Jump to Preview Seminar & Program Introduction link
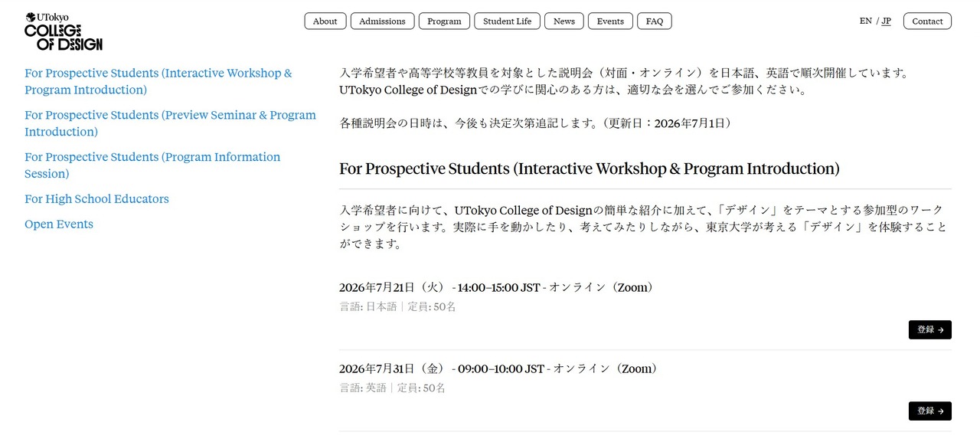The width and height of the screenshot is (980, 442). coord(170,123)
